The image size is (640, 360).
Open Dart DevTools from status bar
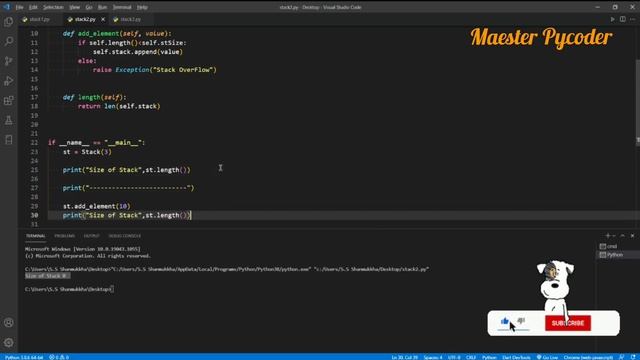(516, 357)
